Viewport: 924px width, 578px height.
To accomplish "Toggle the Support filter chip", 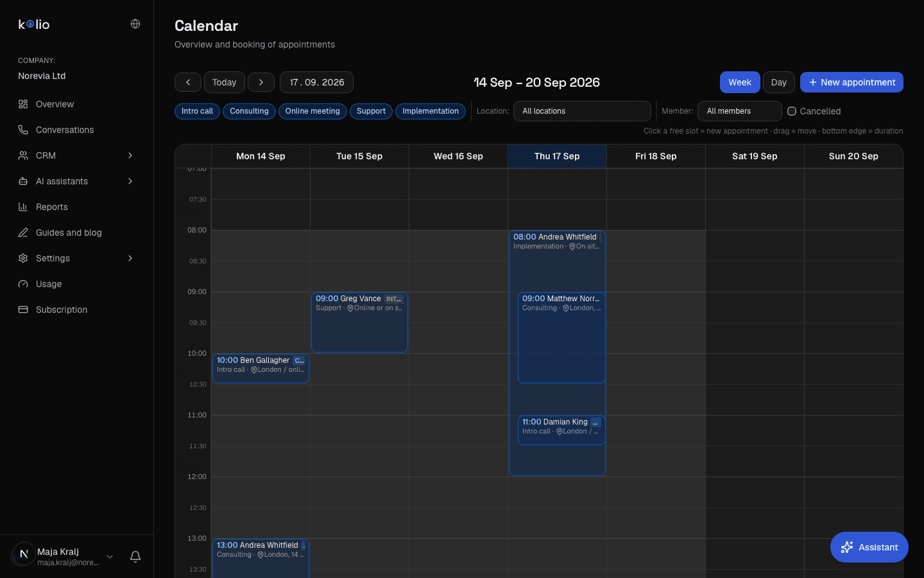I will [x=371, y=111].
